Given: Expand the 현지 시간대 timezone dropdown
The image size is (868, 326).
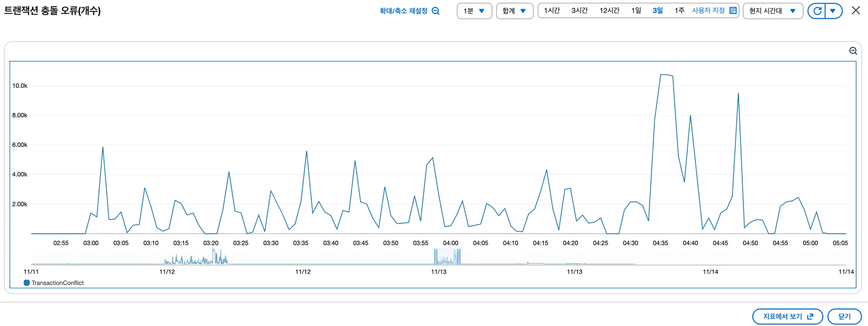Looking at the screenshot, I should coord(772,11).
